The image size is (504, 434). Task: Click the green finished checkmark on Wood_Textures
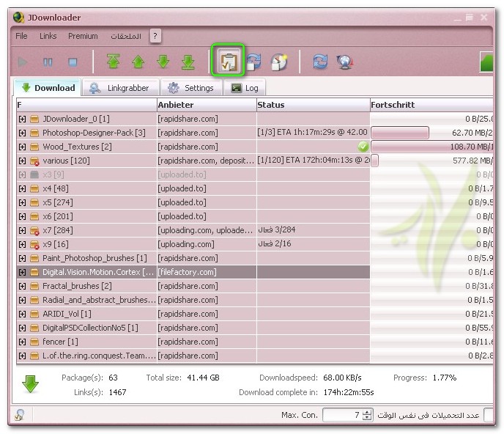click(363, 147)
